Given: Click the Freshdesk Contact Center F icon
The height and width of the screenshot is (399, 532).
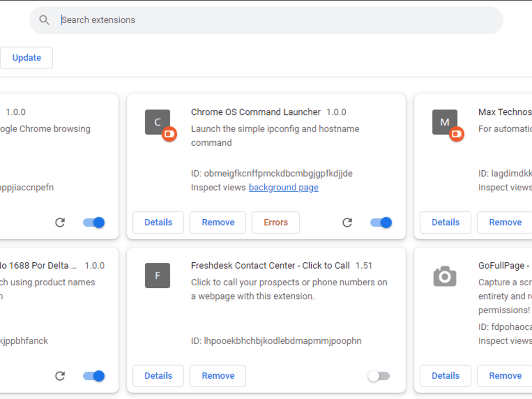Looking at the screenshot, I should [157, 276].
